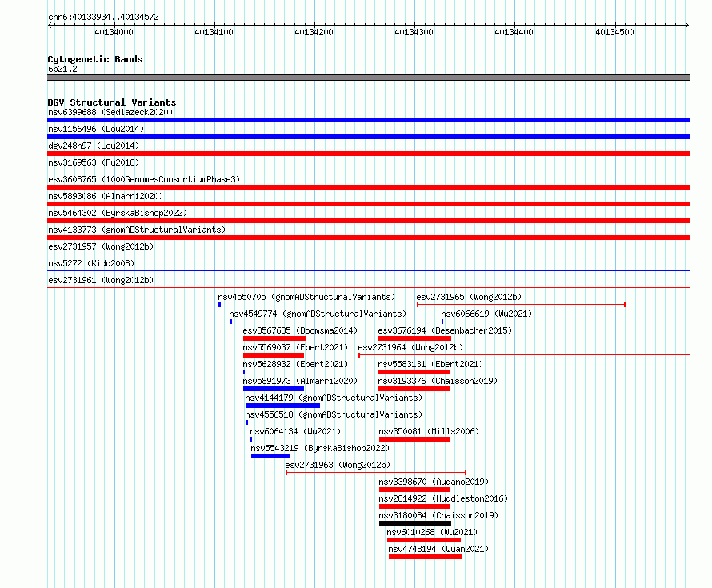Select nsv4144179 (gnomADStructuralVariants) variant

point(334,398)
